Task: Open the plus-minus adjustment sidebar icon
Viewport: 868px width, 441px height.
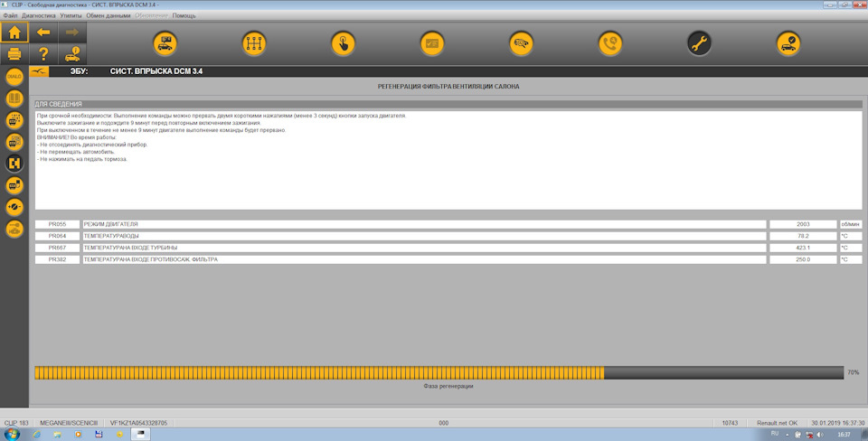Action: click(14, 207)
